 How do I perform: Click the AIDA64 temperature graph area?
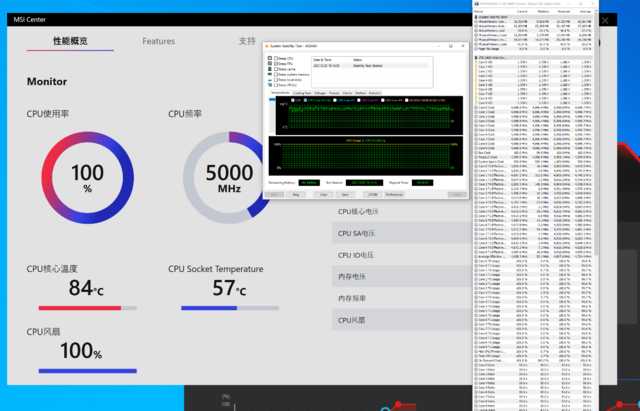click(369, 116)
